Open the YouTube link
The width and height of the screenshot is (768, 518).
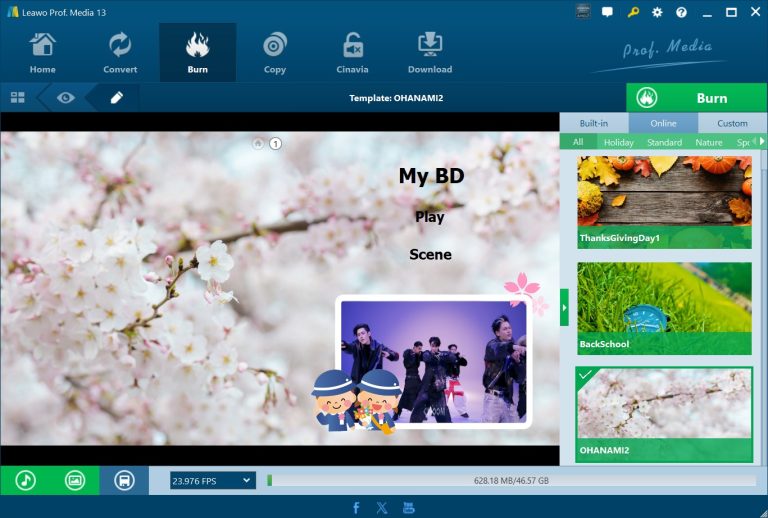408,508
